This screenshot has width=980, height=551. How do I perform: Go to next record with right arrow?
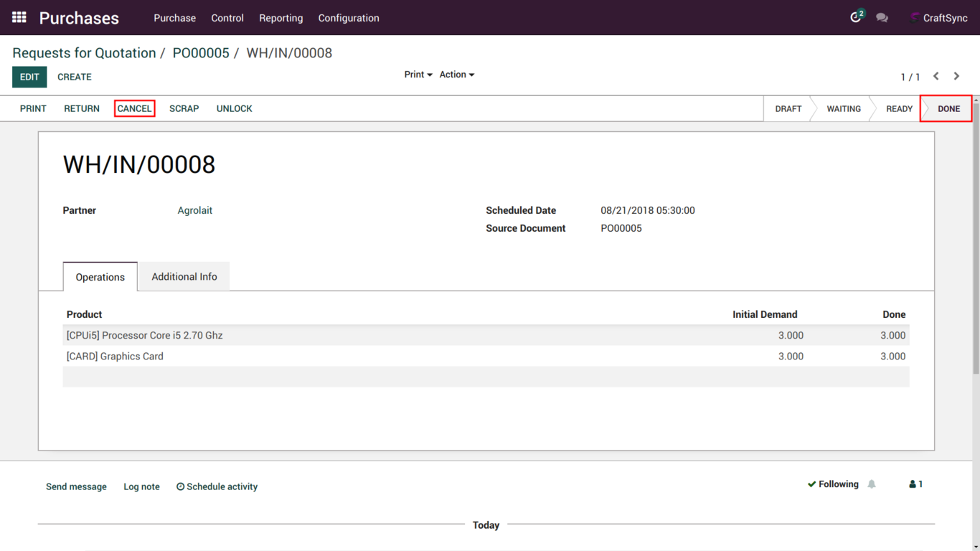pos(956,76)
